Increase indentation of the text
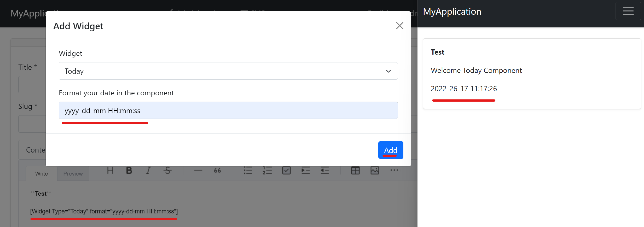Image resolution: width=644 pixels, height=227 pixels. click(x=306, y=170)
